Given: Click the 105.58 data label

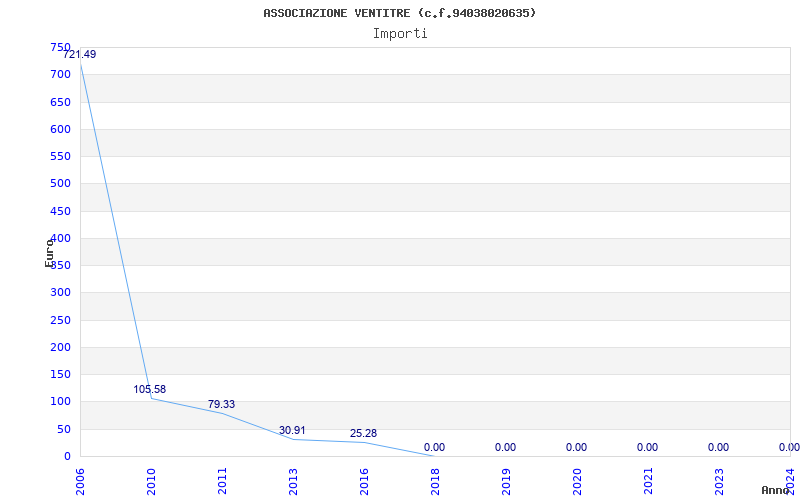Looking at the screenshot, I should click(x=149, y=389).
